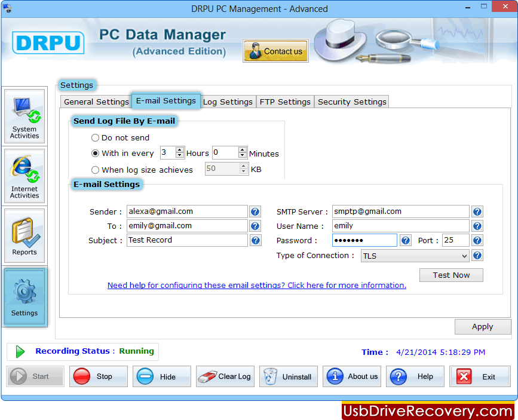518x420 pixels.
Task: Switch to FTP Settings tab
Action: [285, 102]
